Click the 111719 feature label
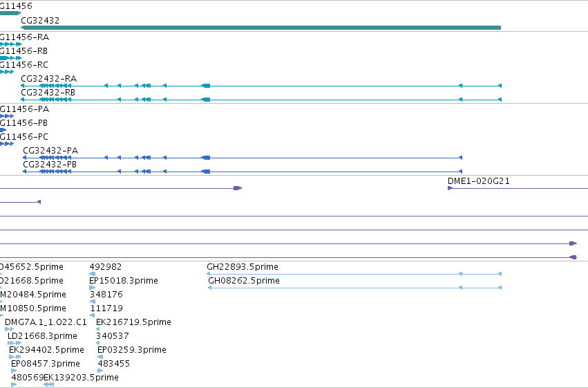Viewport: 588px width, 388px height. [x=106, y=308]
